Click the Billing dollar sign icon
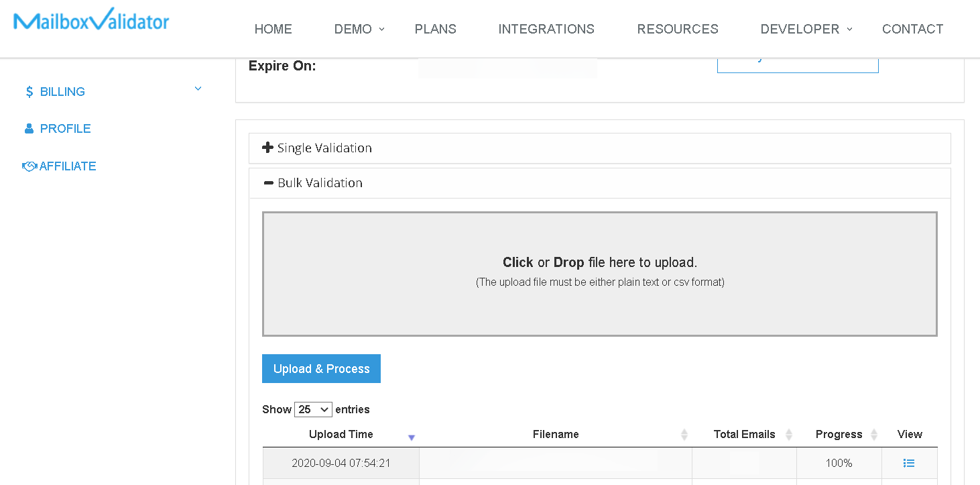The width and height of the screenshot is (980, 485). pyautogui.click(x=29, y=92)
